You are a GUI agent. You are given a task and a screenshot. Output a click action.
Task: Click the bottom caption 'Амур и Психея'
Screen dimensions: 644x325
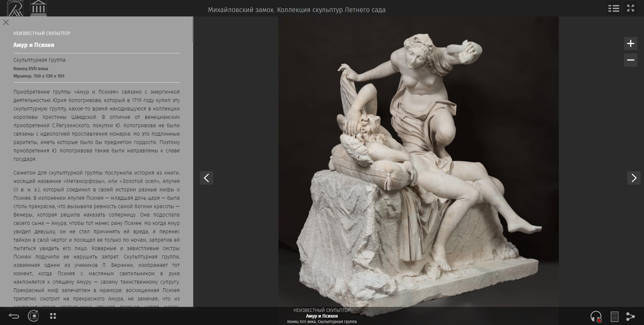point(322,316)
